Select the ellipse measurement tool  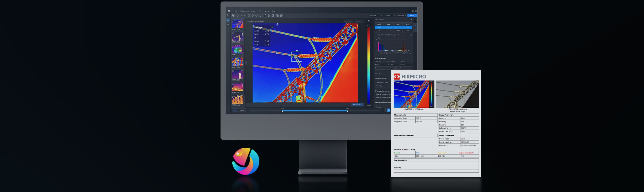[253, 16]
